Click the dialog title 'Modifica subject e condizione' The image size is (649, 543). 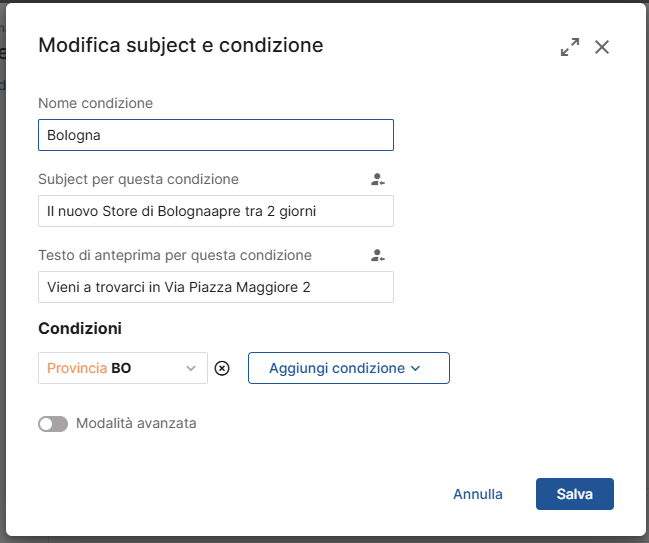pyautogui.click(x=180, y=45)
